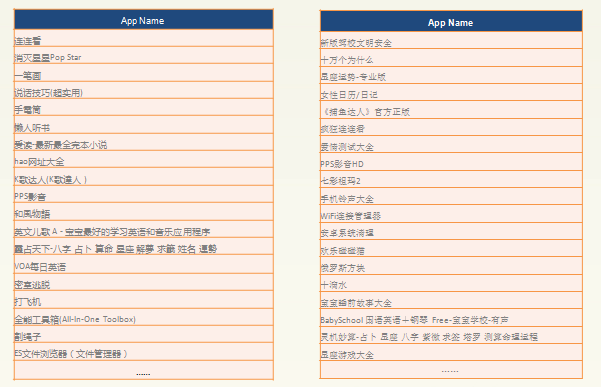Click the 密室逃脱 entry
This screenshot has width=601, height=388.
coord(143,282)
